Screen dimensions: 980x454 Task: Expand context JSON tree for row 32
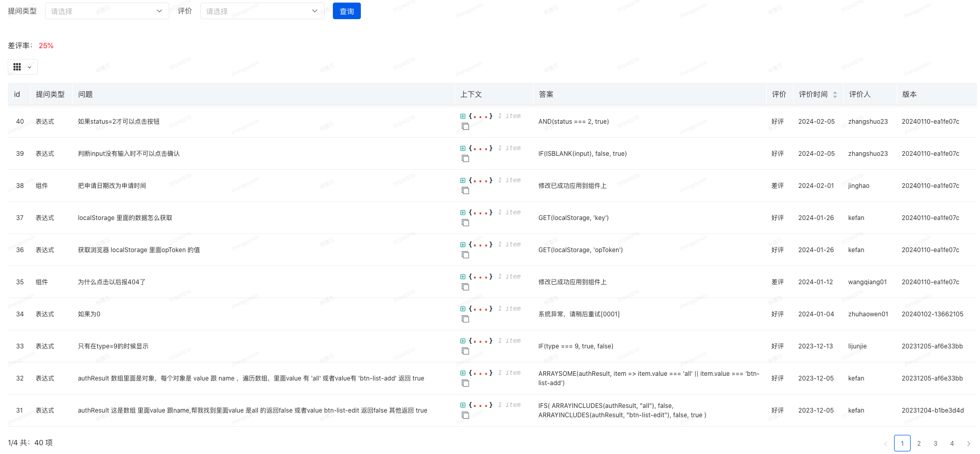(463, 373)
